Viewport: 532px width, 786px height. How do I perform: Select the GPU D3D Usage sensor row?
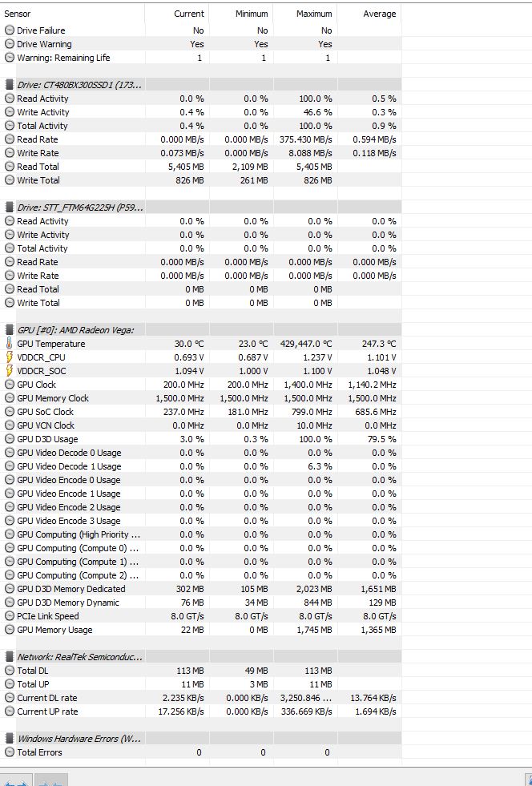point(200,439)
